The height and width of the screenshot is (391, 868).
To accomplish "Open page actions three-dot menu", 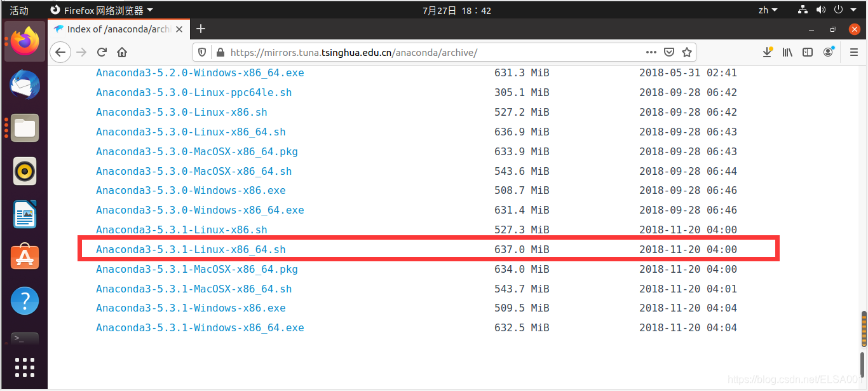I will pos(651,52).
